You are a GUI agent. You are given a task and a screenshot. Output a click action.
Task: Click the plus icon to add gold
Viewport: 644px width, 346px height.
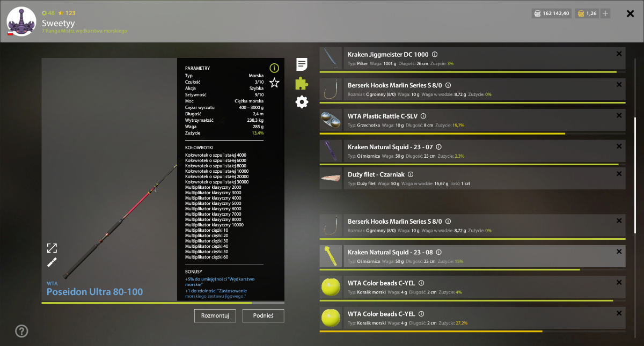[605, 13]
